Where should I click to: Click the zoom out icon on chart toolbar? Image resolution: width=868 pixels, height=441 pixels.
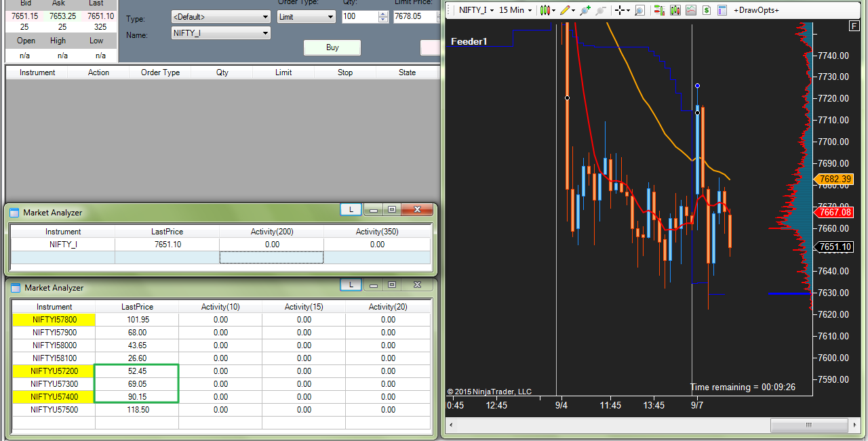click(x=600, y=10)
